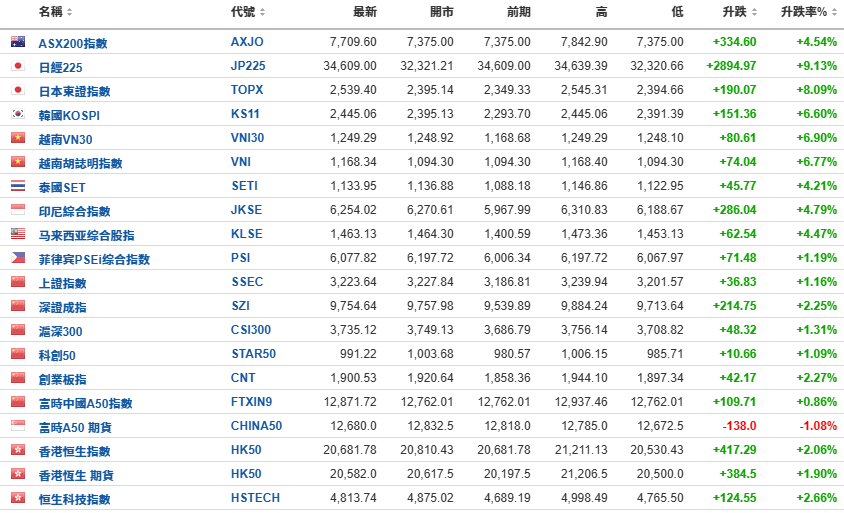The image size is (844, 513).
Task: Open the 滬深300 index link
Action: [x=60, y=331]
